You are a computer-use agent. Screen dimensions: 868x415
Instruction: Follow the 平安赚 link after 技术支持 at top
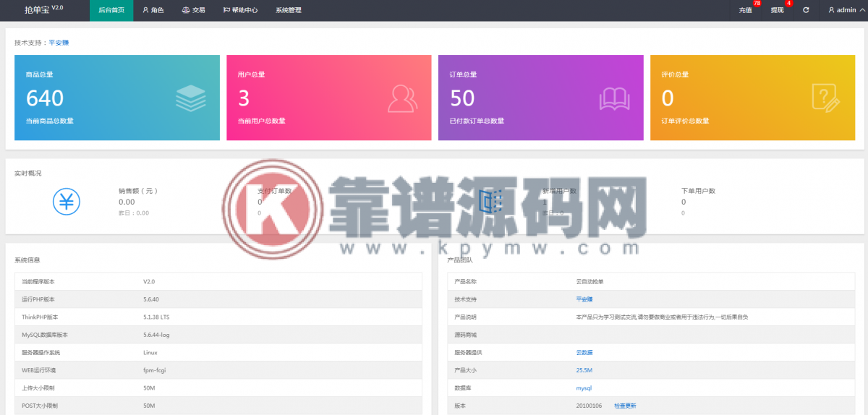click(x=59, y=43)
